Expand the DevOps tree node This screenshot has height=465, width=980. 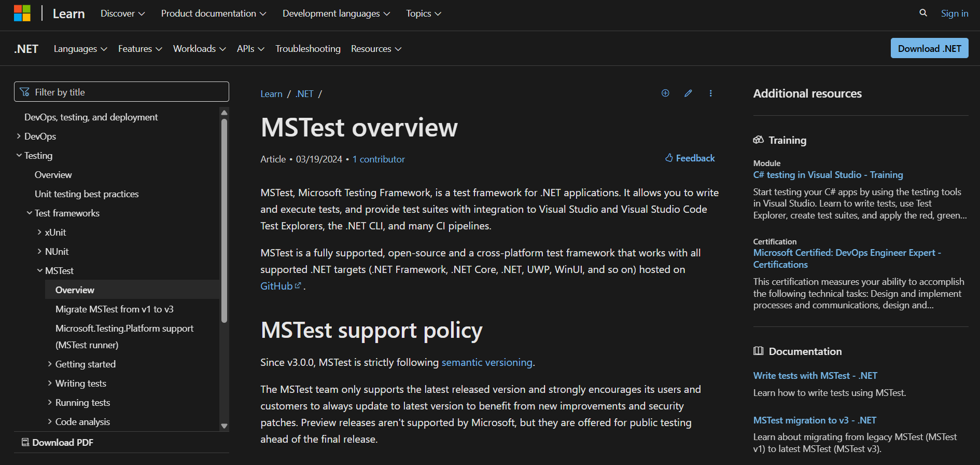19,136
